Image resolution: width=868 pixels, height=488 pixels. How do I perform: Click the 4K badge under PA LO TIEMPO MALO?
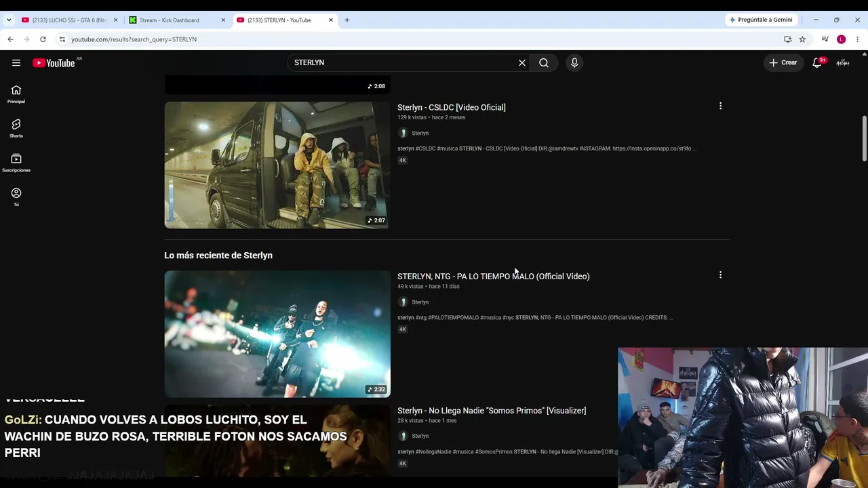click(403, 329)
